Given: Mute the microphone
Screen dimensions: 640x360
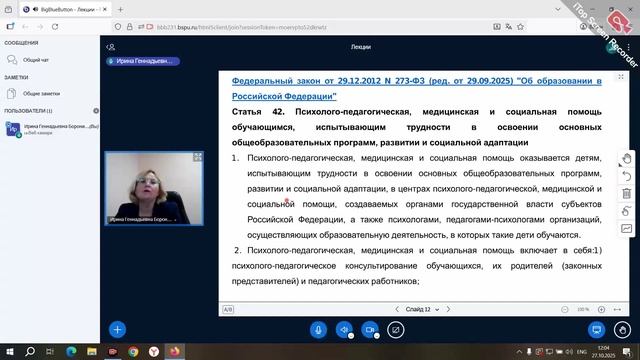Looking at the screenshot, I should point(318,330).
